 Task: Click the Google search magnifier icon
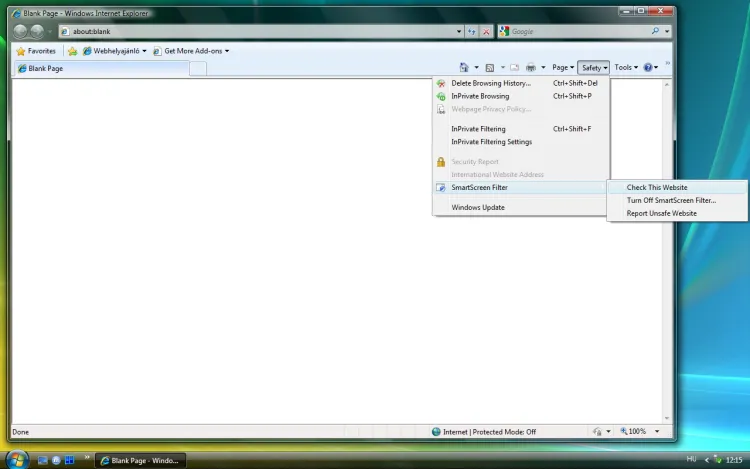pos(655,31)
